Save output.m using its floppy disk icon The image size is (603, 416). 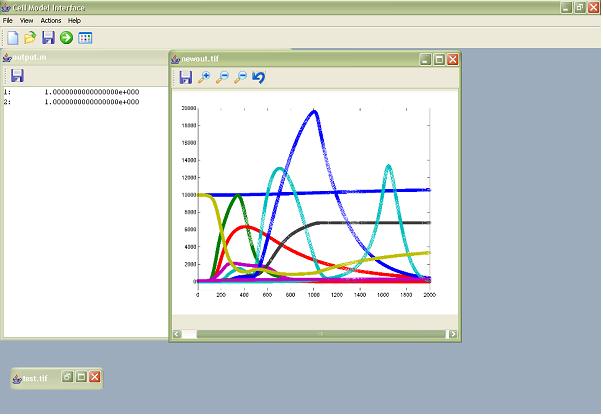tap(16, 76)
